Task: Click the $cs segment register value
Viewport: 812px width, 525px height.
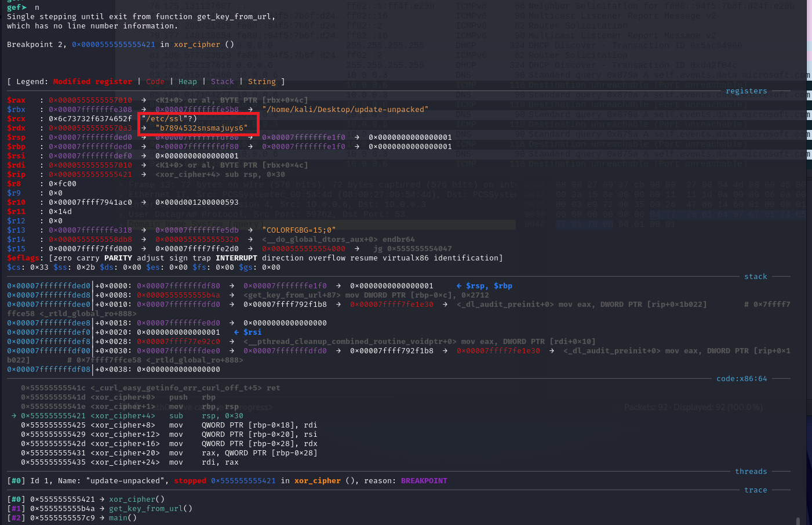Action: [39, 267]
